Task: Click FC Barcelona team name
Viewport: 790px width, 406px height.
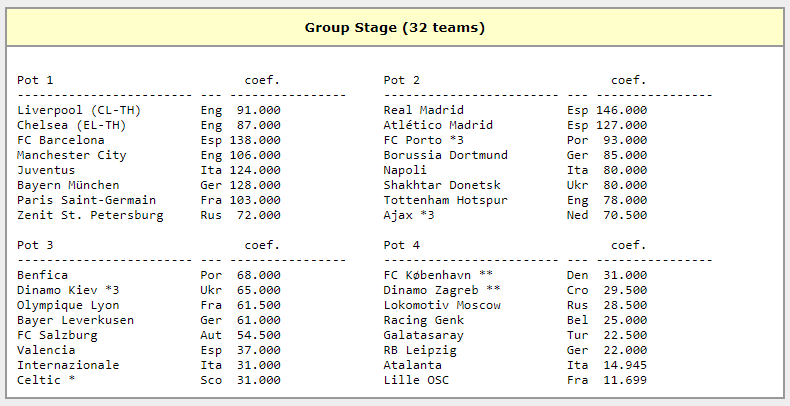Action: click(x=60, y=140)
